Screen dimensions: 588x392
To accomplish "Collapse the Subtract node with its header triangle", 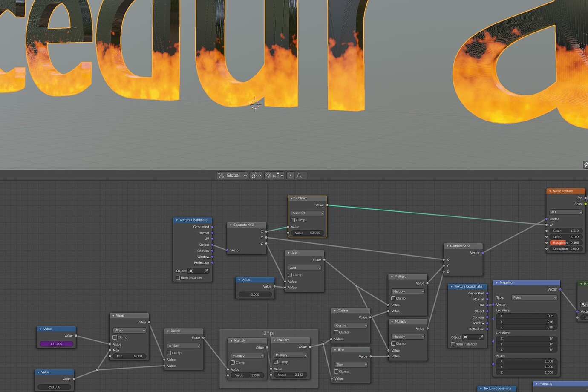I will [291, 198].
